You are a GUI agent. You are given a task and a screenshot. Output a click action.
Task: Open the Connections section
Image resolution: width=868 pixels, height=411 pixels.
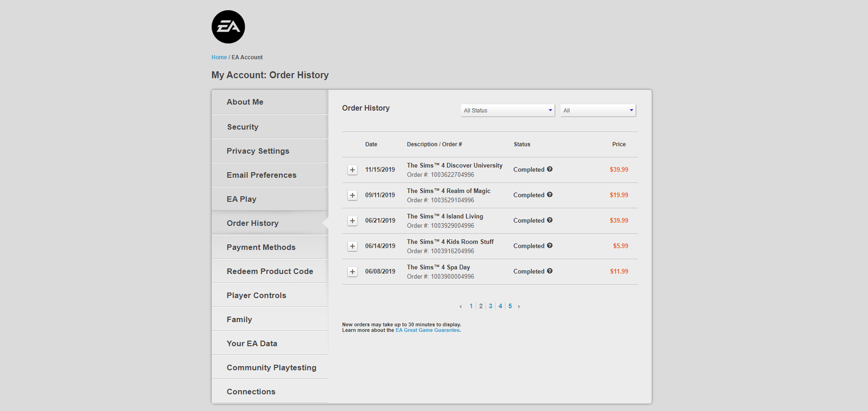point(270,391)
